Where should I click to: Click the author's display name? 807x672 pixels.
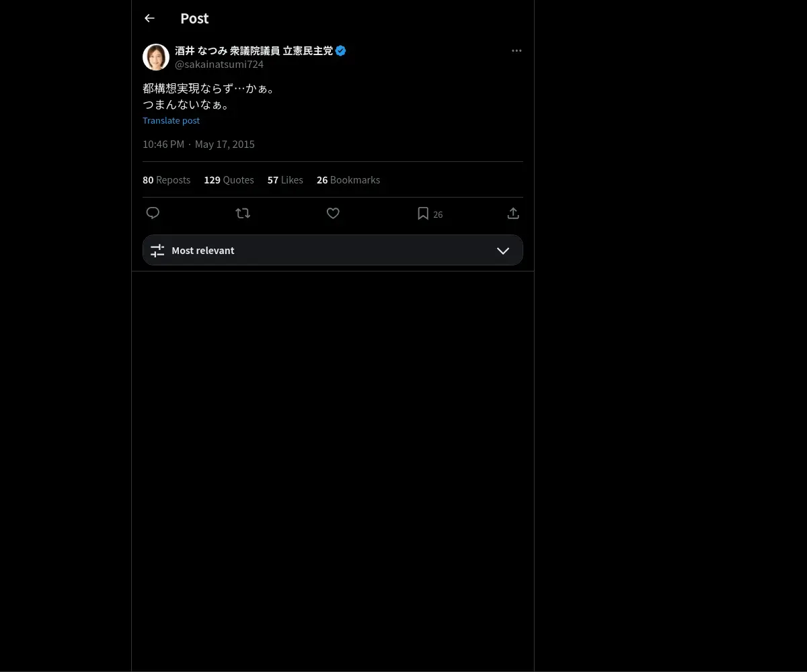click(x=254, y=50)
